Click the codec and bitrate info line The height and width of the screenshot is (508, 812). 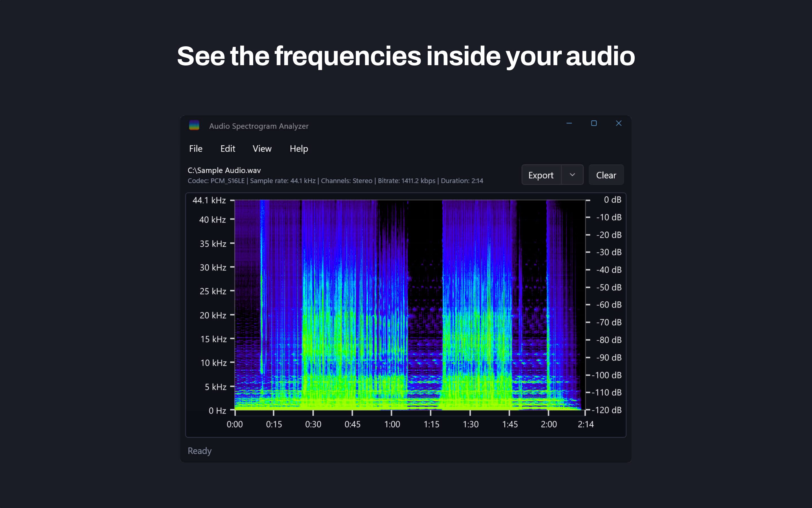coord(335,181)
